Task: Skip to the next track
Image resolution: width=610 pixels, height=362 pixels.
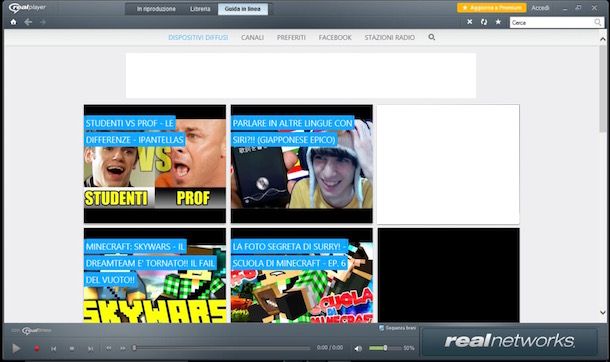Action: pos(90,349)
